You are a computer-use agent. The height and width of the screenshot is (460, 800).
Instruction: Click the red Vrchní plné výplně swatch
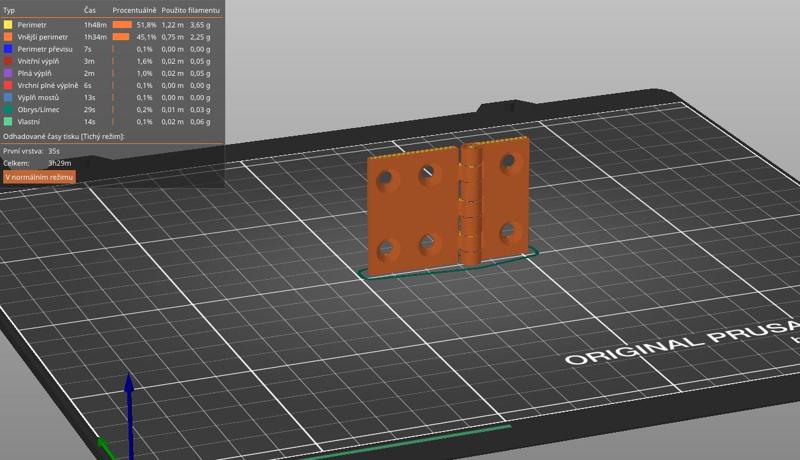pyautogui.click(x=8, y=85)
